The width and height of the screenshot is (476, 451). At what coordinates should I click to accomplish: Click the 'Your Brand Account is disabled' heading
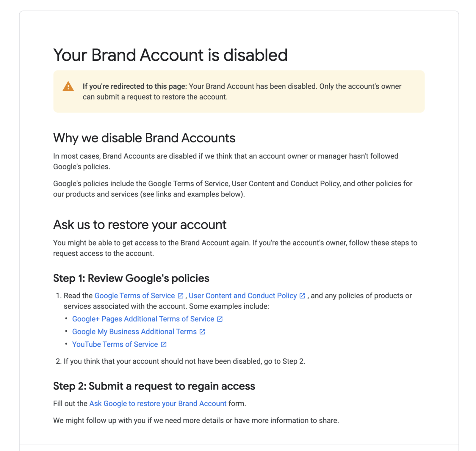pyautogui.click(x=170, y=55)
